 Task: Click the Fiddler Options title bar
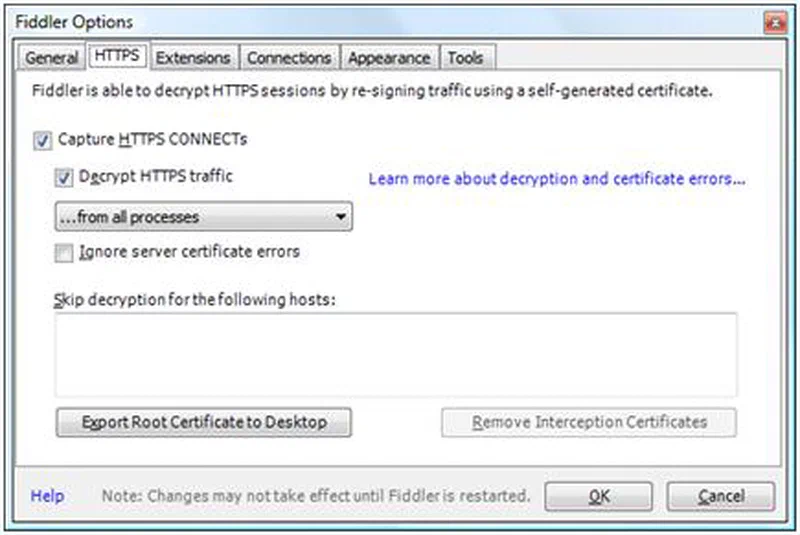388,22
